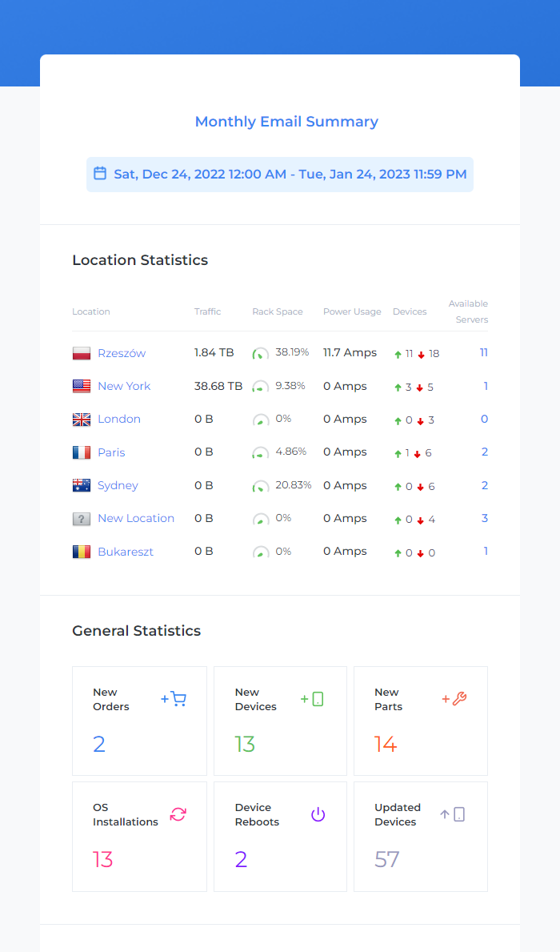
Task: Open the Rzeszów location link
Action: [x=122, y=353]
